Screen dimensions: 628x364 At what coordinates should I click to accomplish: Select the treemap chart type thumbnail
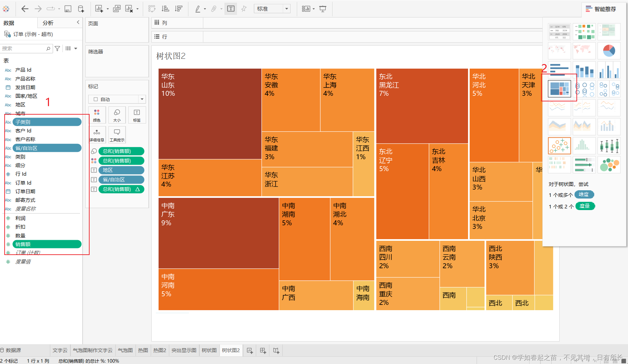tap(559, 89)
